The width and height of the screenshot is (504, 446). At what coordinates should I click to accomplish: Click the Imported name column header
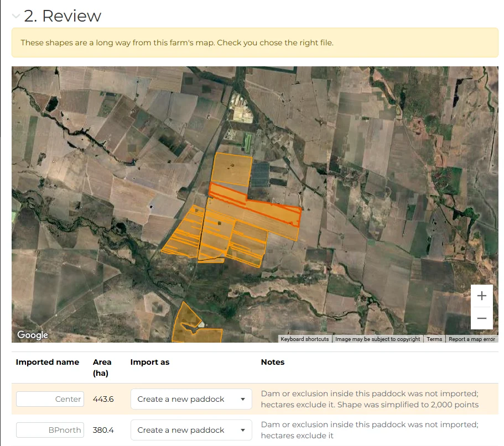[x=47, y=362]
